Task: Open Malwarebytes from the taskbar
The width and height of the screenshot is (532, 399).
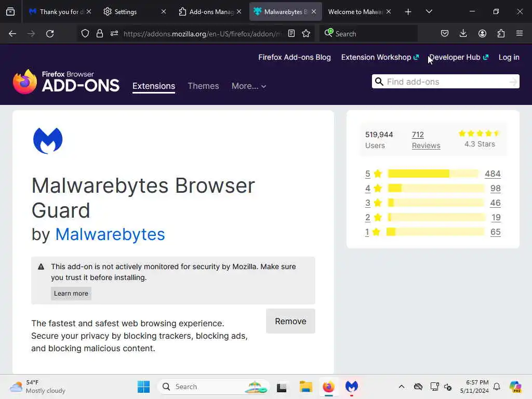Action: (x=352, y=387)
